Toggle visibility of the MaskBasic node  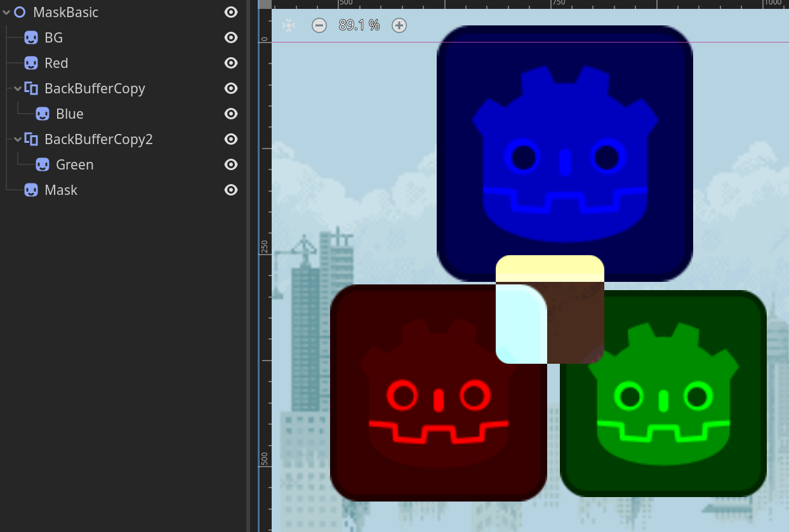[231, 12]
